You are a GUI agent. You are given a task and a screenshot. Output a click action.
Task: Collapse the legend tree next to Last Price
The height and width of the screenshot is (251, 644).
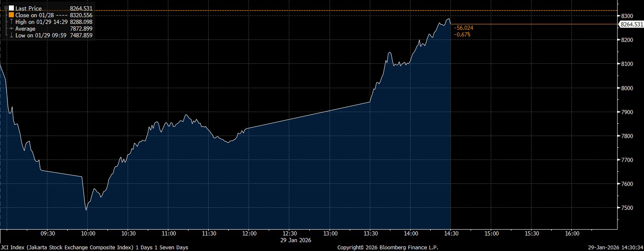(x=5, y=8)
